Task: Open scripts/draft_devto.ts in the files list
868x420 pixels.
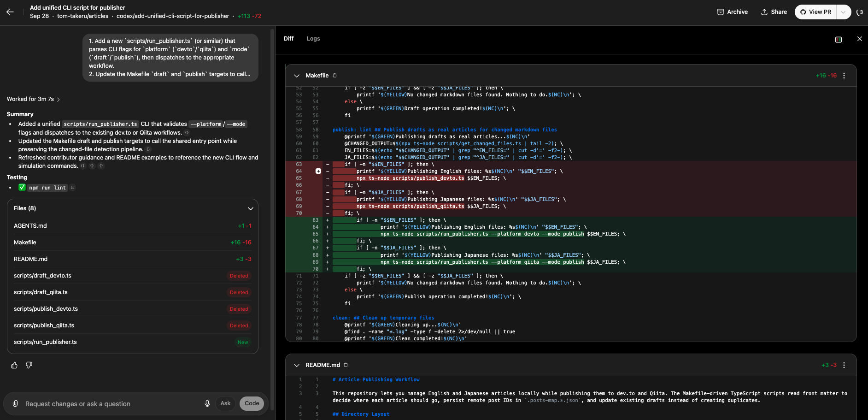Action: point(133,276)
